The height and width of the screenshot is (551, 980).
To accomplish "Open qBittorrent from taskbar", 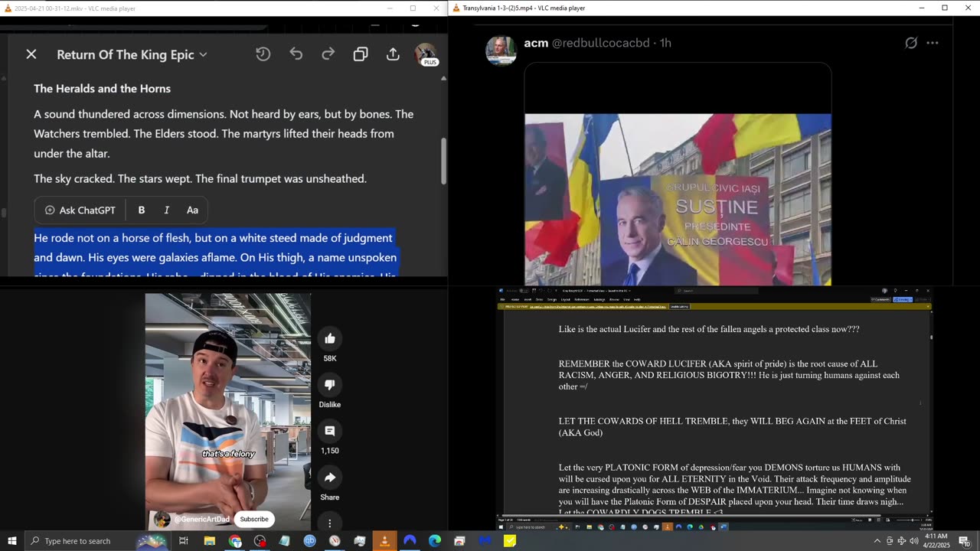I will (309, 541).
